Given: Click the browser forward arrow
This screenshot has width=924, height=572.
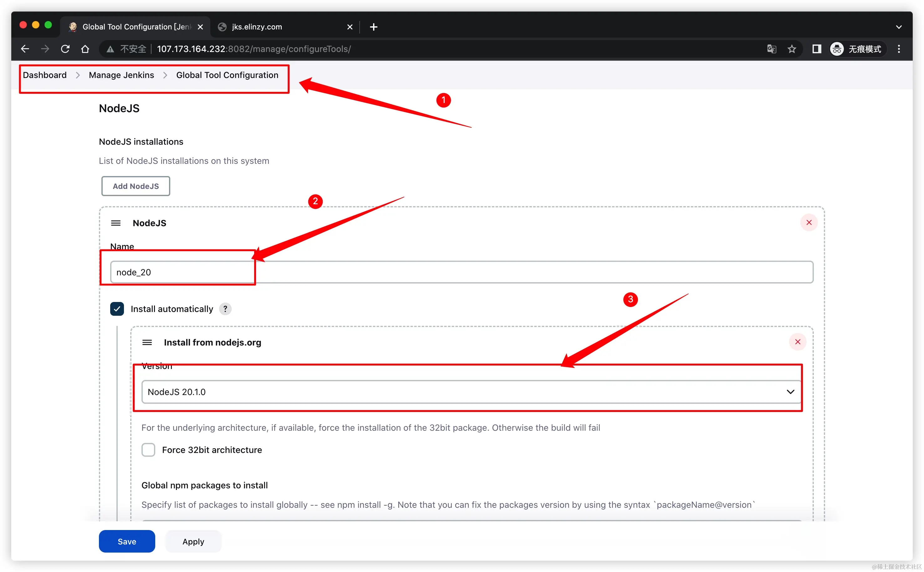Looking at the screenshot, I should point(45,49).
